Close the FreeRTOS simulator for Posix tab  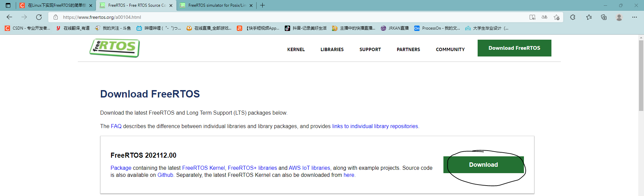pos(251,5)
